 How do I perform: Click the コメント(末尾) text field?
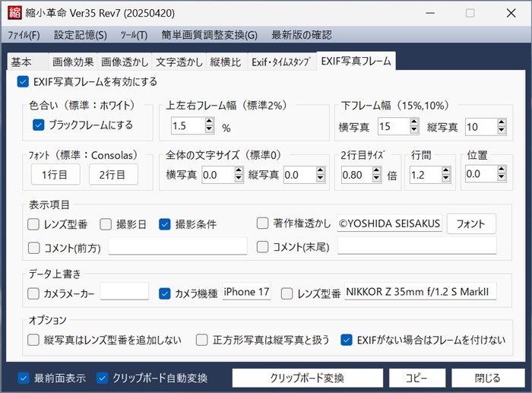click(x=417, y=246)
